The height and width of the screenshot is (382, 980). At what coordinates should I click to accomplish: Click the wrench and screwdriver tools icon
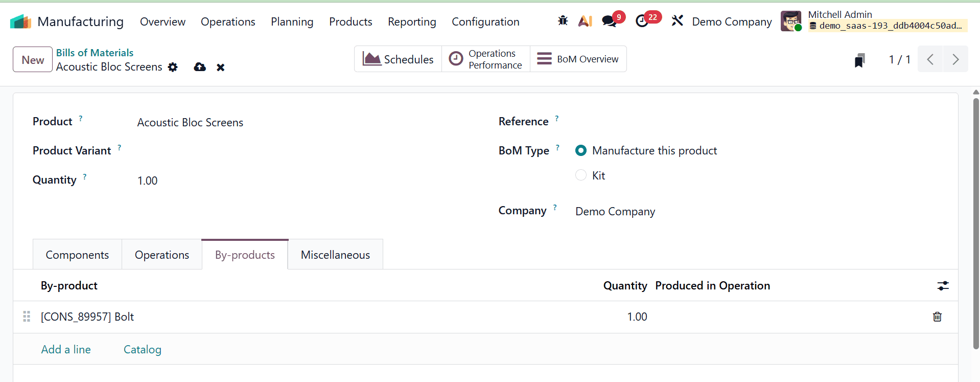click(x=678, y=21)
